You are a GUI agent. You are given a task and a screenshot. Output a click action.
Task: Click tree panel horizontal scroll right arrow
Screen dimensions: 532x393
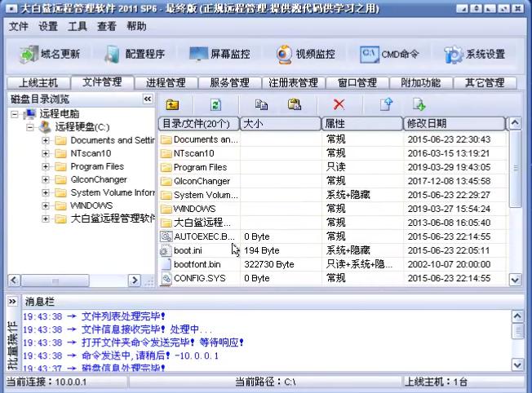click(135, 280)
